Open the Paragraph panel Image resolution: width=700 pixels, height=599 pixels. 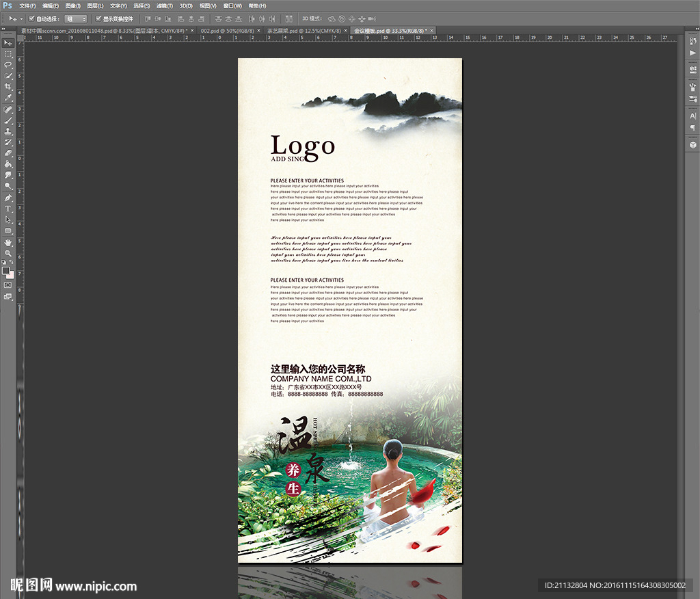click(693, 128)
